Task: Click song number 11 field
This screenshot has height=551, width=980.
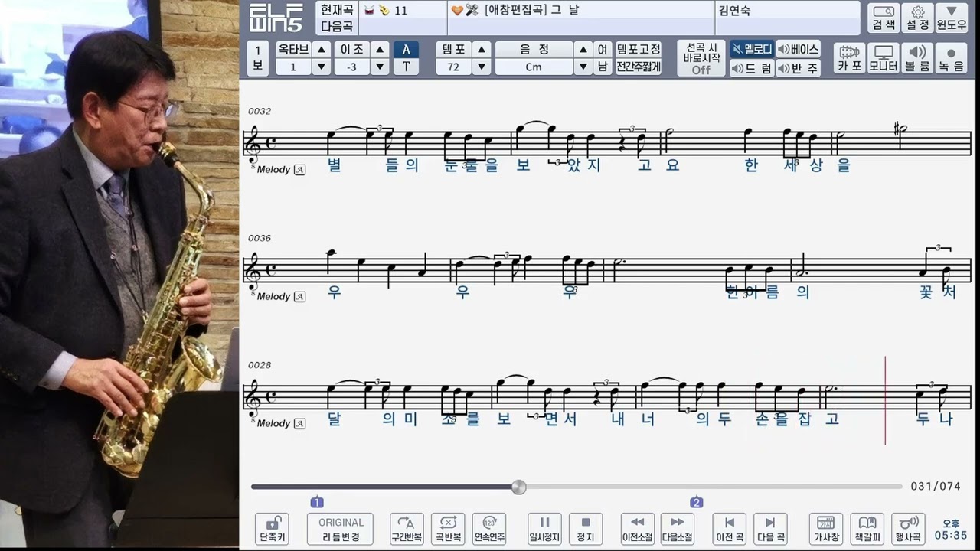Action: [x=403, y=10]
